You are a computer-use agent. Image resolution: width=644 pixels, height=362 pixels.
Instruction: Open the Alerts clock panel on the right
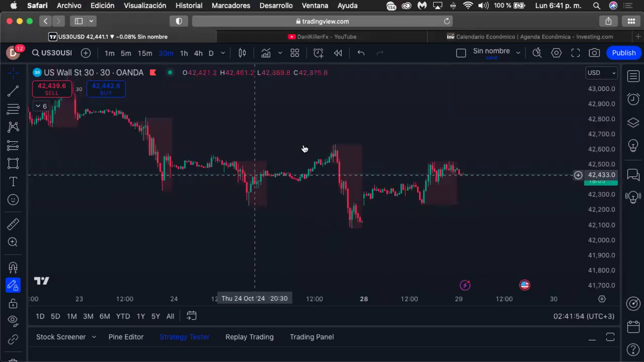633,99
